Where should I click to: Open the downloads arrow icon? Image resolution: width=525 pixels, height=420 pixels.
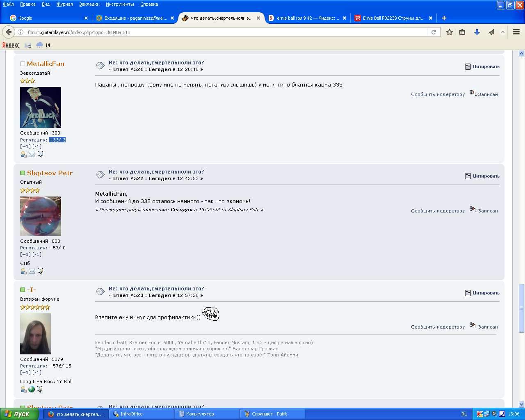tap(477, 32)
